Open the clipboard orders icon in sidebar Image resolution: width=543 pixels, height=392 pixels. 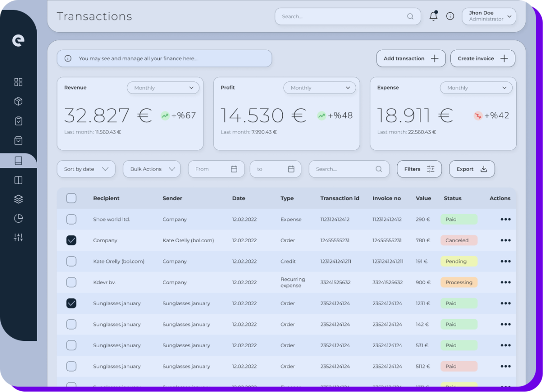18,121
